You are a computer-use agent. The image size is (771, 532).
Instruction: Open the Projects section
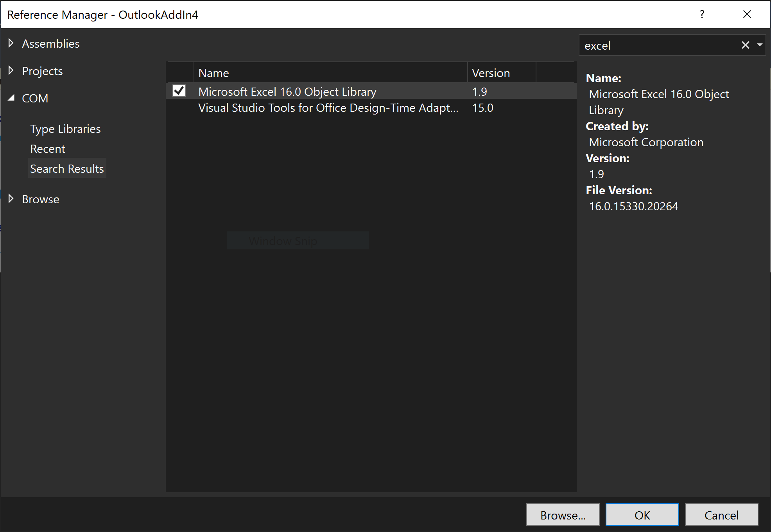pyautogui.click(x=42, y=71)
